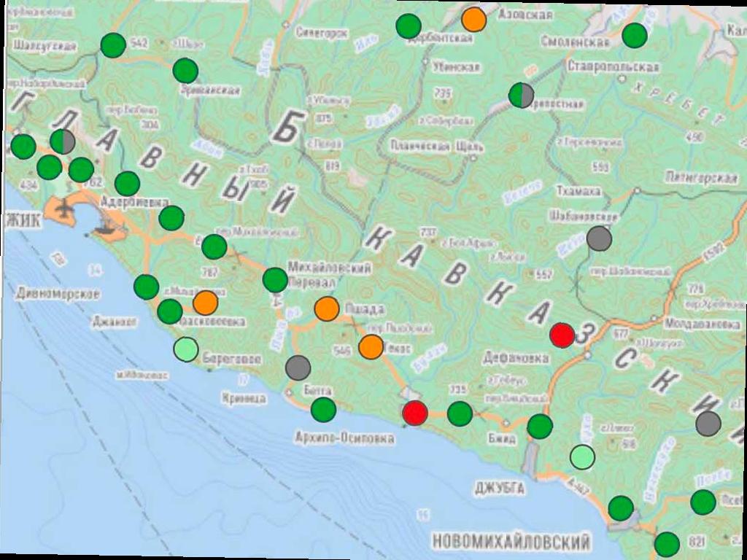
Task: Select the green marker below Бетта label
Action: point(323,410)
